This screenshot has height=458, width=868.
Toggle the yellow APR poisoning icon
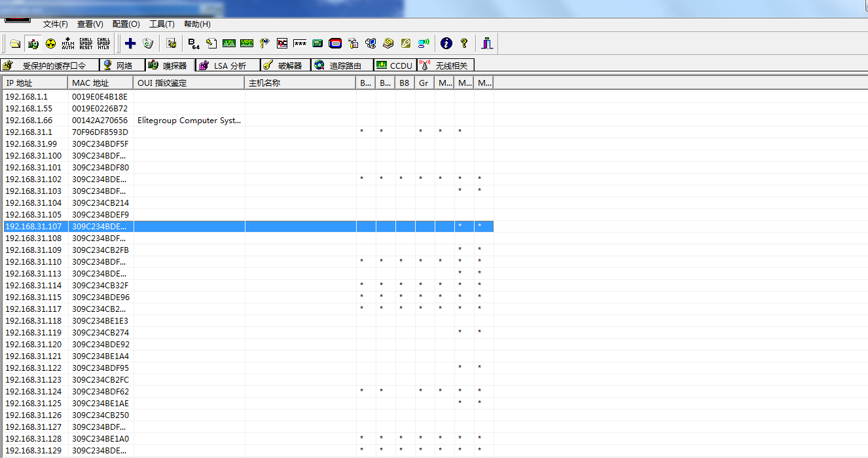pyautogui.click(x=50, y=43)
